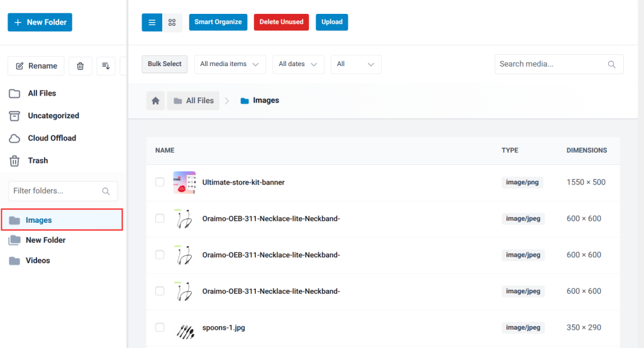
Task: Switch to list view
Action: [x=152, y=22]
